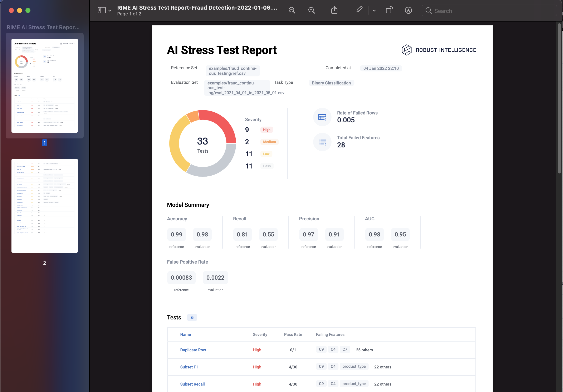
Task: Click the Pass Rate column header
Action: (x=293, y=334)
